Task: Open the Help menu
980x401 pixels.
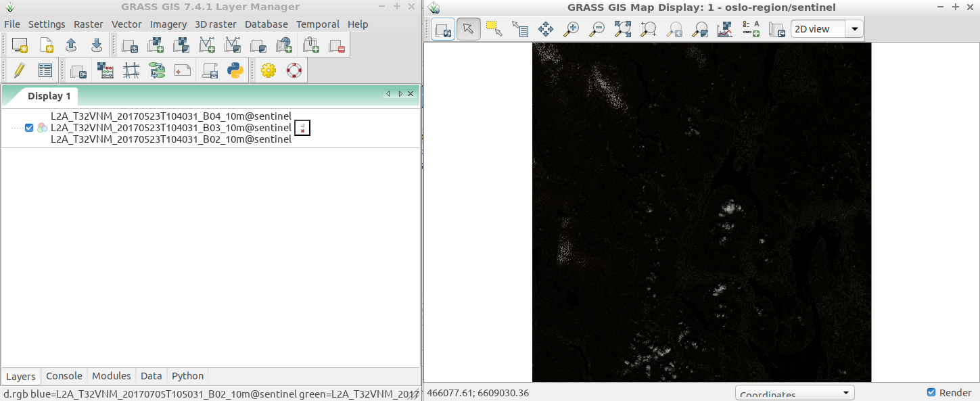Action: [358, 24]
